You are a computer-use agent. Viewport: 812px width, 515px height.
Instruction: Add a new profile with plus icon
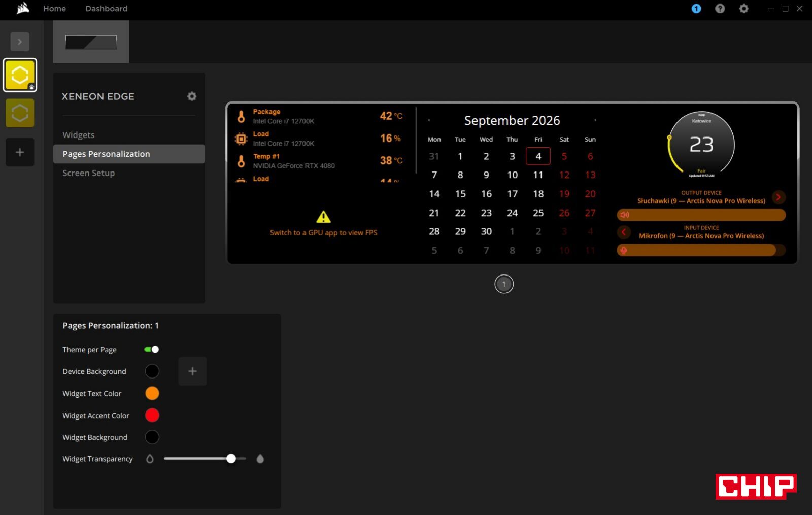[x=20, y=152]
